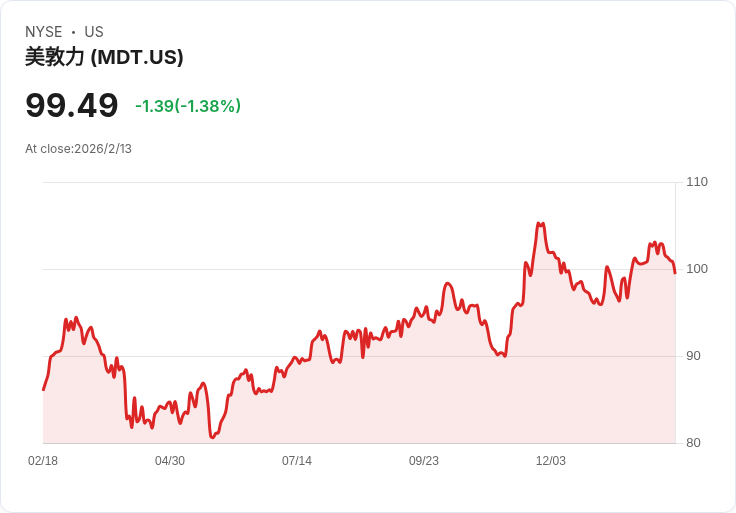Click the current price 99.49
The height and width of the screenshot is (513, 736).
pyautogui.click(x=71, y=105)
